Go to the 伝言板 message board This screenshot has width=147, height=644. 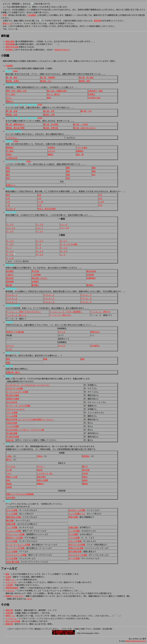(8, 577)
